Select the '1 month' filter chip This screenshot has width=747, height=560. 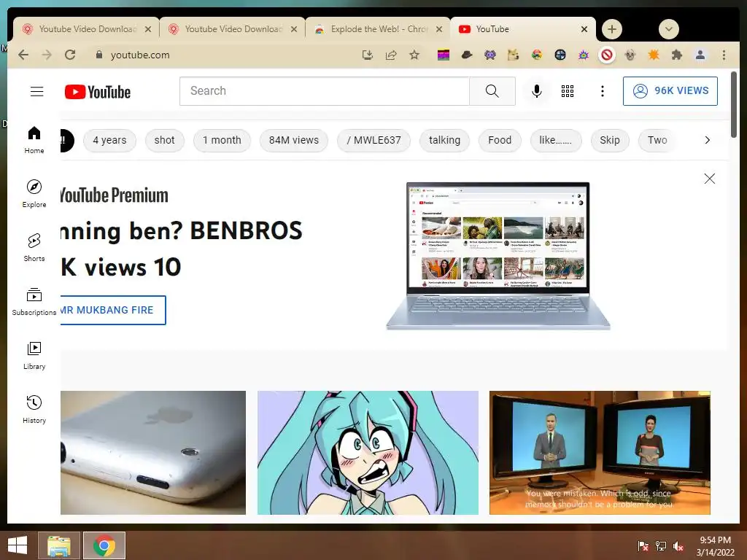pyautogui.click(x=222, y=140)
